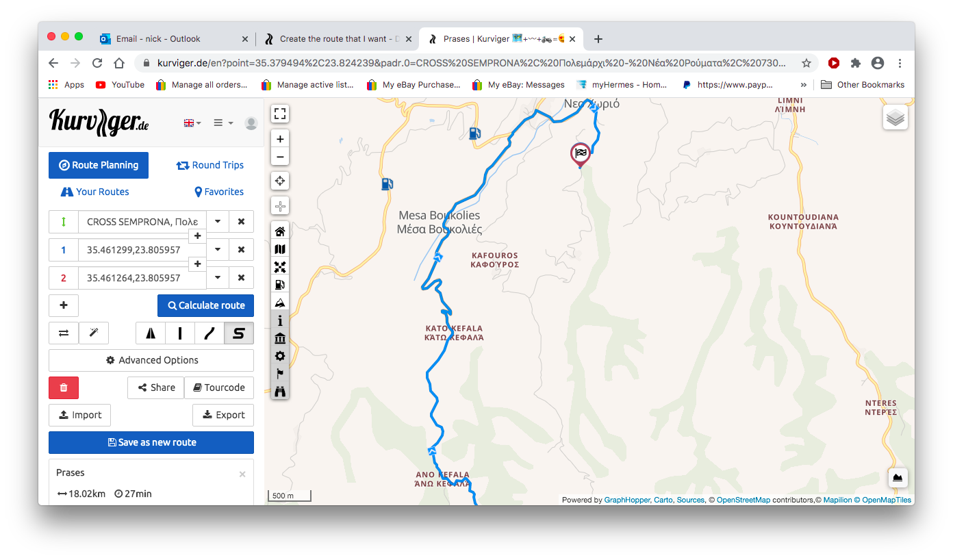Click the waypoint 2 coordinates field

[x=142, y=278]
